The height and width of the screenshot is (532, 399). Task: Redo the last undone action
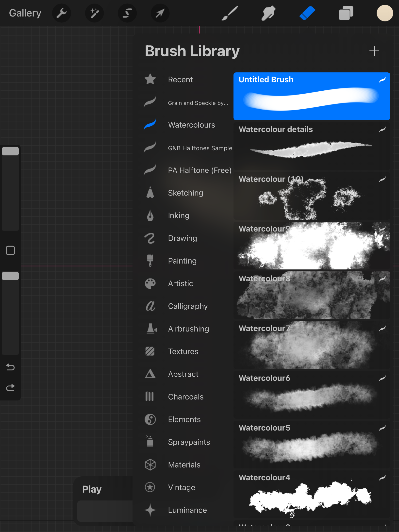pyautogui.click(x=10, y=388)
